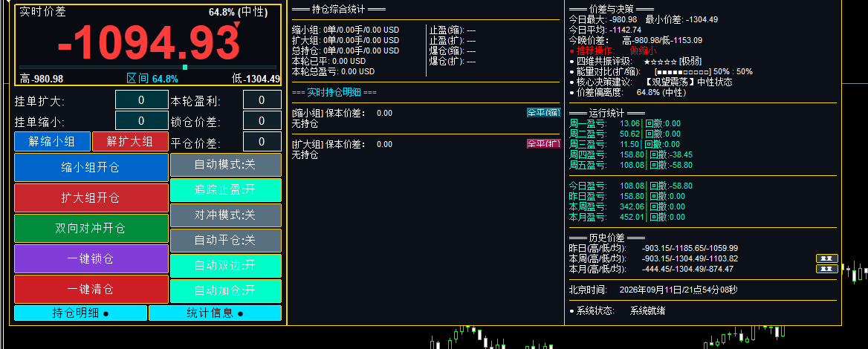868x349 pixels.
Task: Click the 全平(缩) close-all button
Action: click(543, 113)
